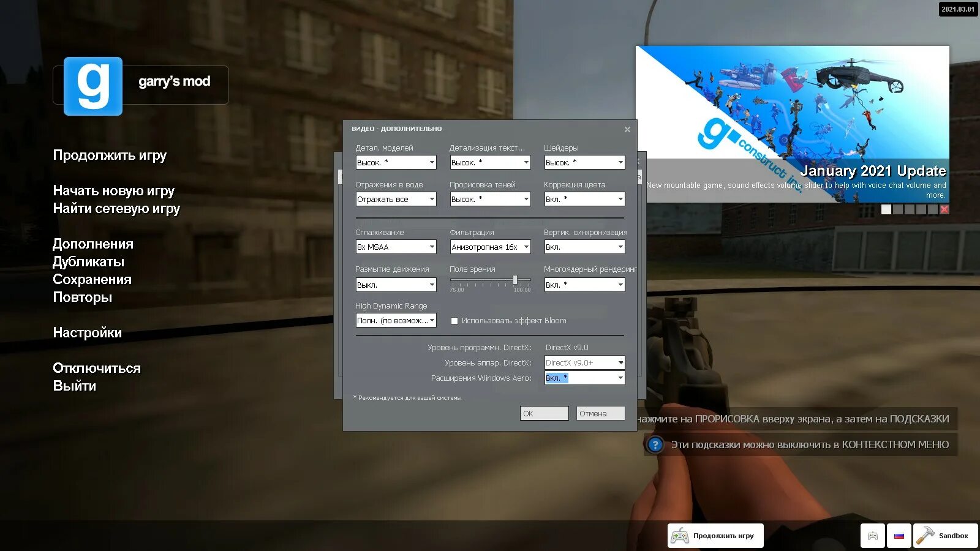Click the DirectX v9.0 software level value
Screen dimensions: 980x551
(567, 348)
